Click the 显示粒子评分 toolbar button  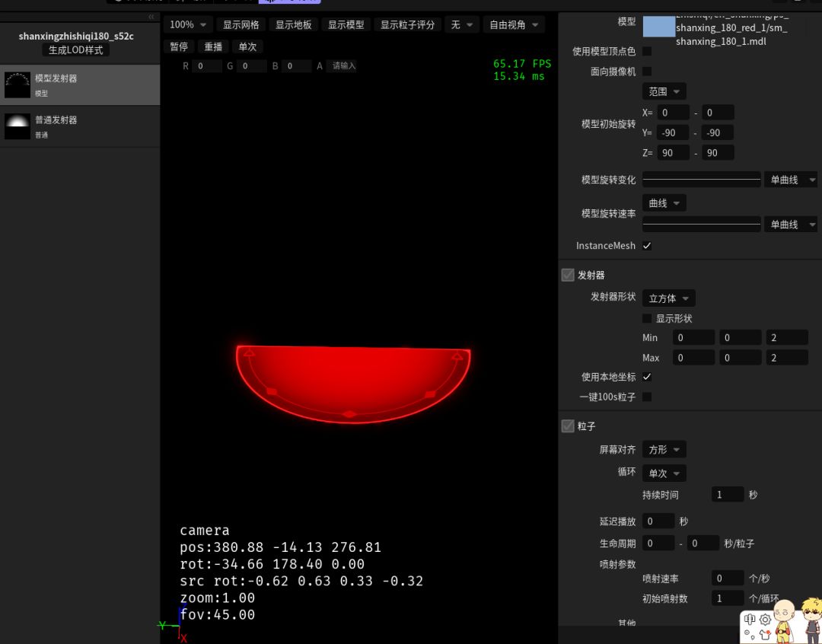tap(407, 25)
